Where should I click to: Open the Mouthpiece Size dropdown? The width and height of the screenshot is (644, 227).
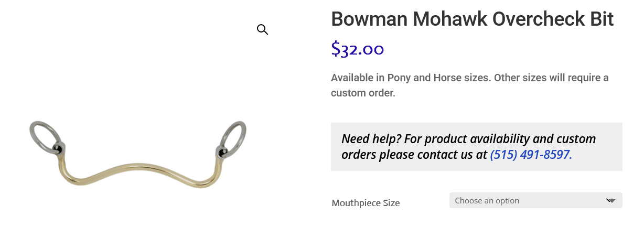point(535,200)
